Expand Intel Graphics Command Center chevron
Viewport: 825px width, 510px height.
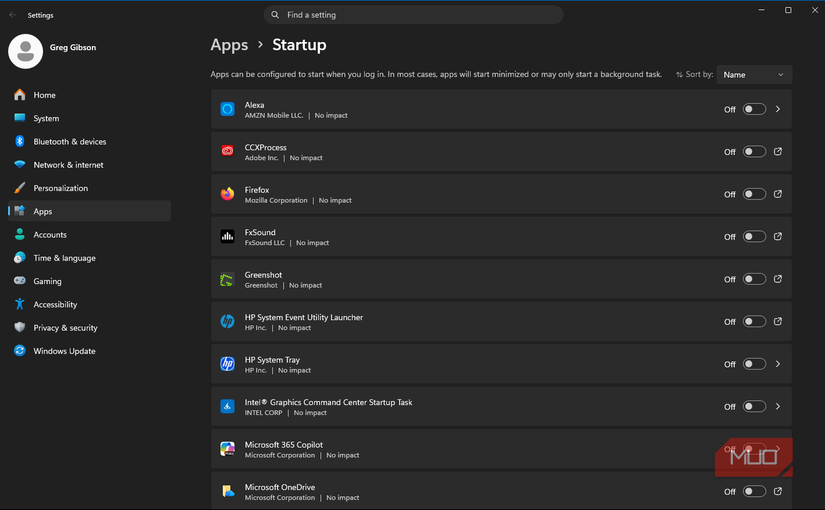tap(778, 406)
